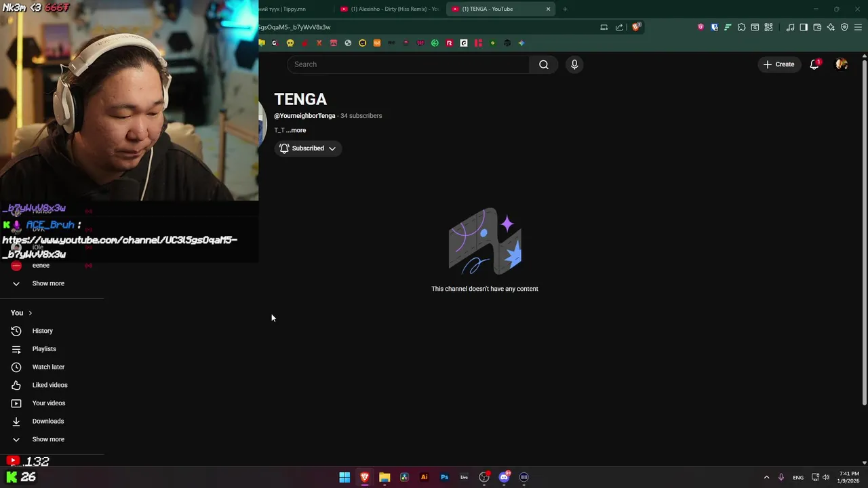Open Ableton Live from taskbar
Viewport: 868px width, 488px height.
click(x=464, y=477)
